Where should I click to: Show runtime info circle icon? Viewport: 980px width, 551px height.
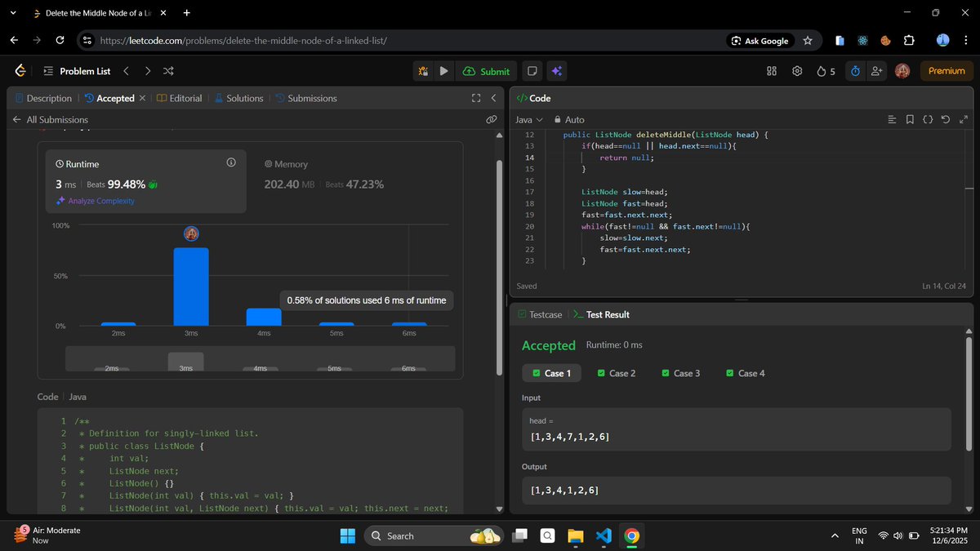[x=231, y=162]
